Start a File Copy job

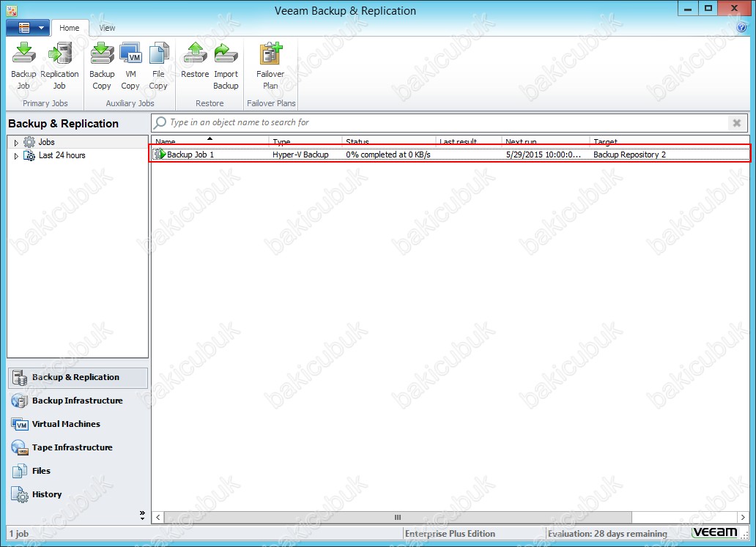158,66
